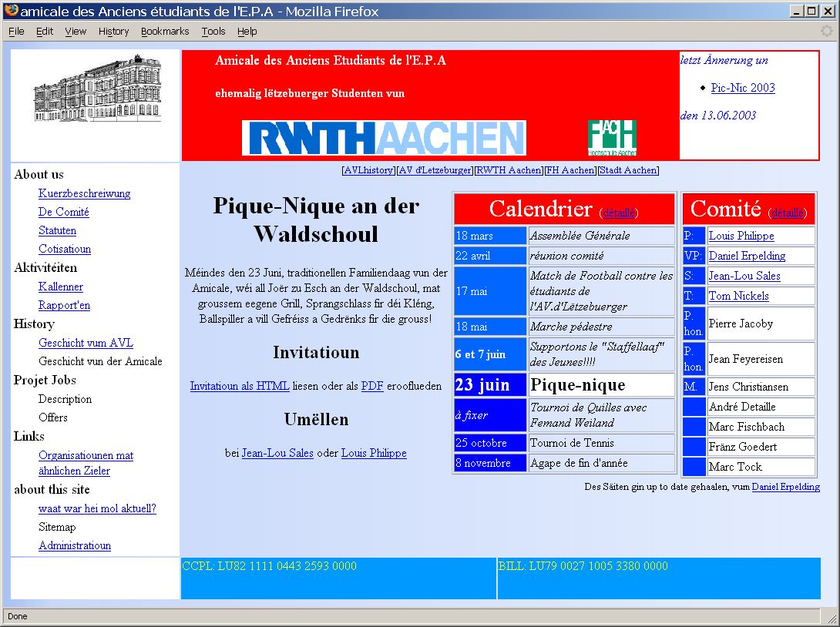
Task: Open Kuerzbeschreiwung in the sidebar
Action: coord(85,193)
